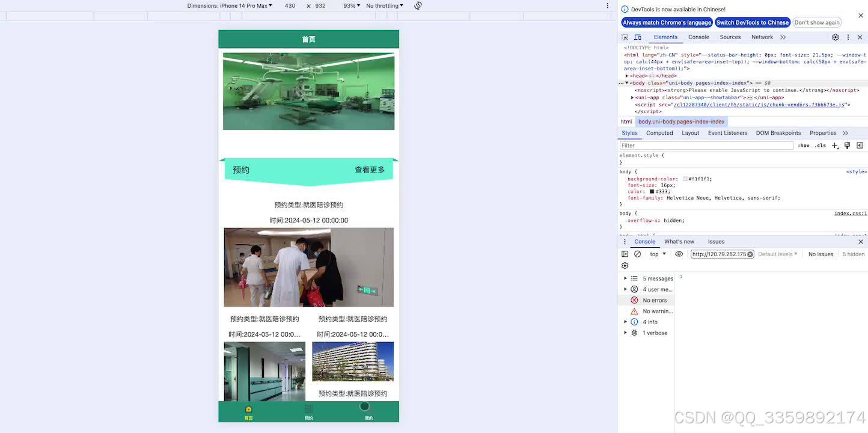Open the DevTools three-dot customize menu
868x433 pixels.
coord(848,37)
